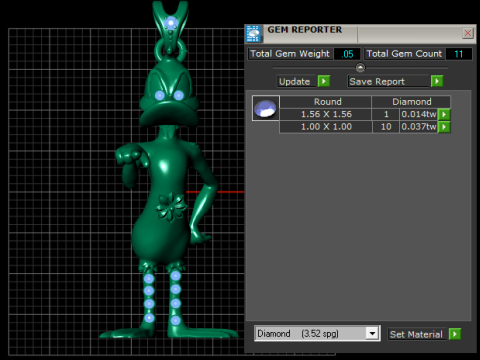The width and height of the screenshot is (480, 360).
Task: Click the Total Gem Count value 11
Action: point(458,54)
